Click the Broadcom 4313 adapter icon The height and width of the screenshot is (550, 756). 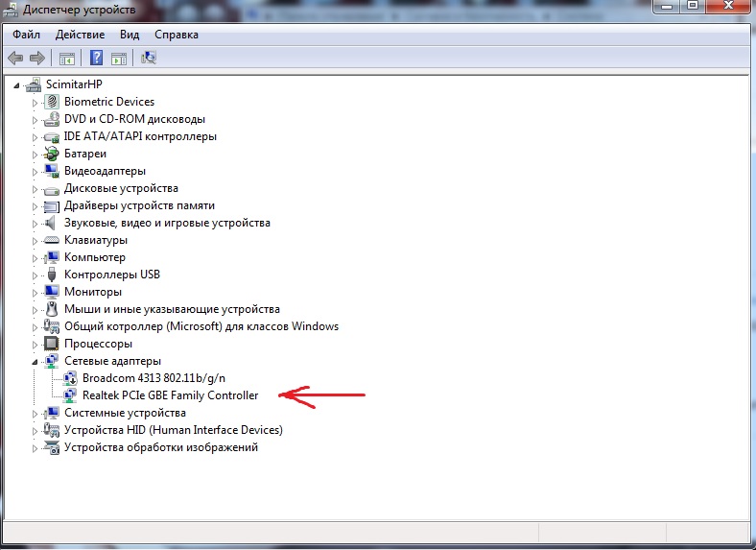click(x=70, y=378)
